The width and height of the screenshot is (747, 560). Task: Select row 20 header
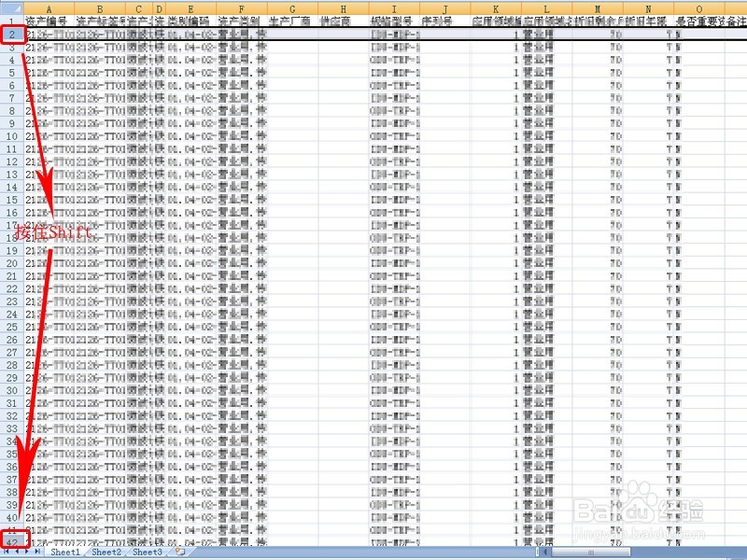[x=11, y=263]
